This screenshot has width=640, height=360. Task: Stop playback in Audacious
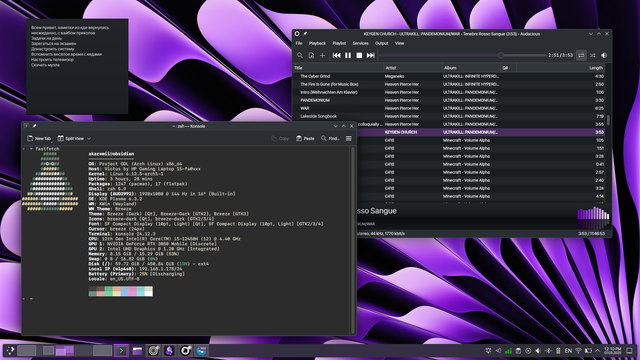coord(359,56)
